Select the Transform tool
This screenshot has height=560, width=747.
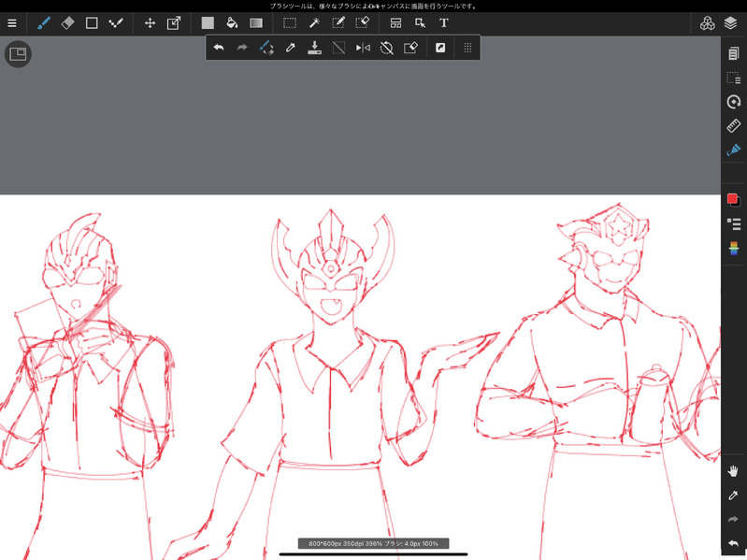point(174,22)
